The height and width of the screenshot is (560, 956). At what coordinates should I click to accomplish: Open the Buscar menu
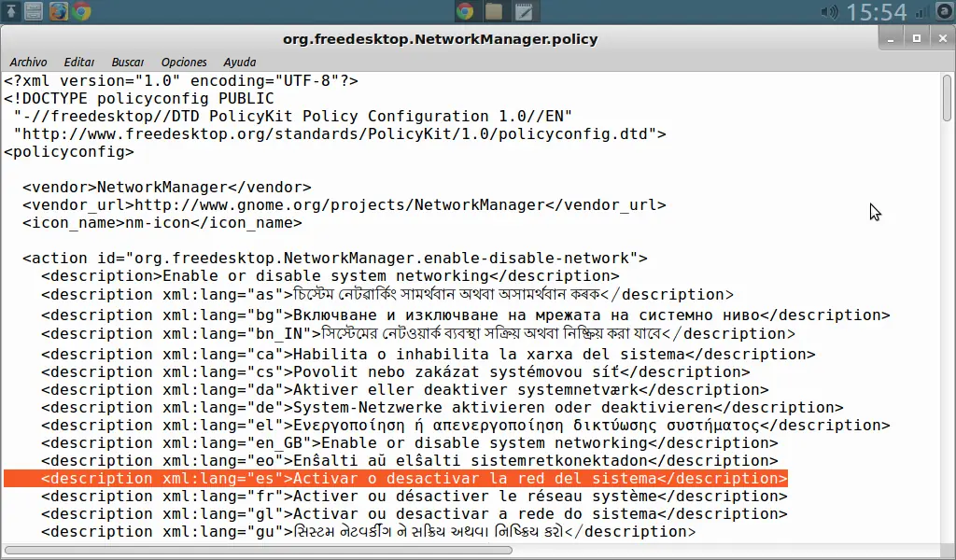pyautogui.click(x=128, y=63)
